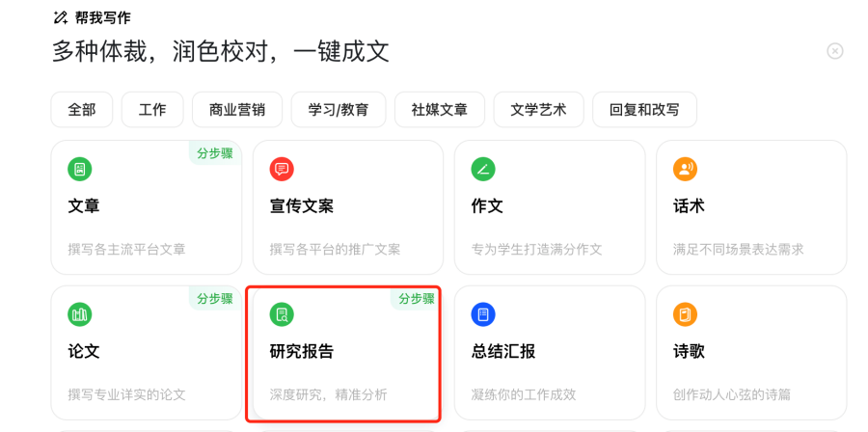
Task: Select the 全部 category tab
Action: coord(82,110)
